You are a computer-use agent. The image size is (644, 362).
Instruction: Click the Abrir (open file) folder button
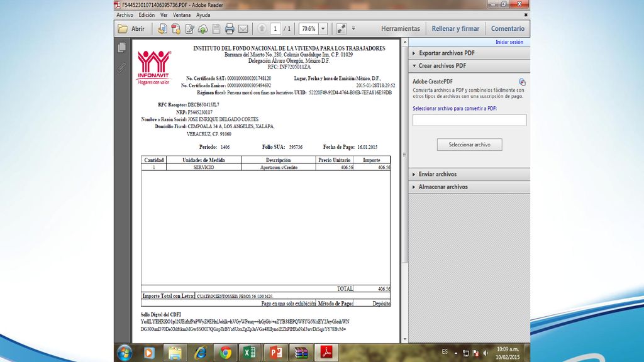[131, 29]
